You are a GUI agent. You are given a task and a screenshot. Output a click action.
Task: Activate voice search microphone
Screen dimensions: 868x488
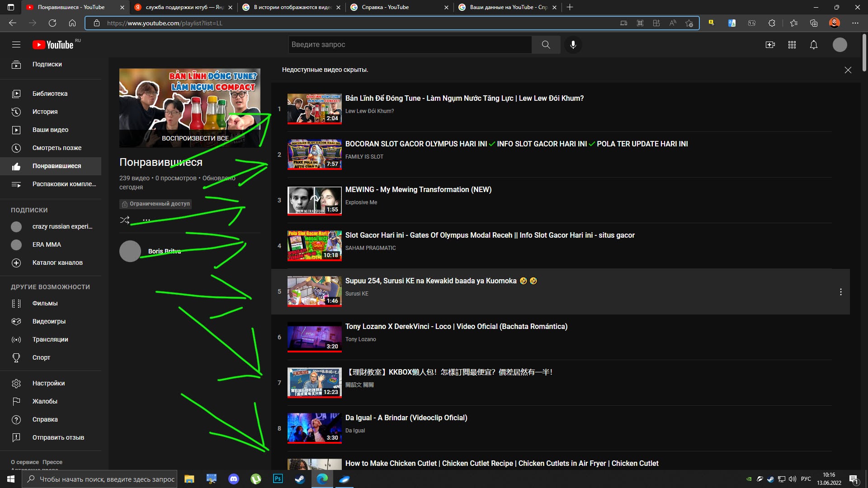pos(573,45)
